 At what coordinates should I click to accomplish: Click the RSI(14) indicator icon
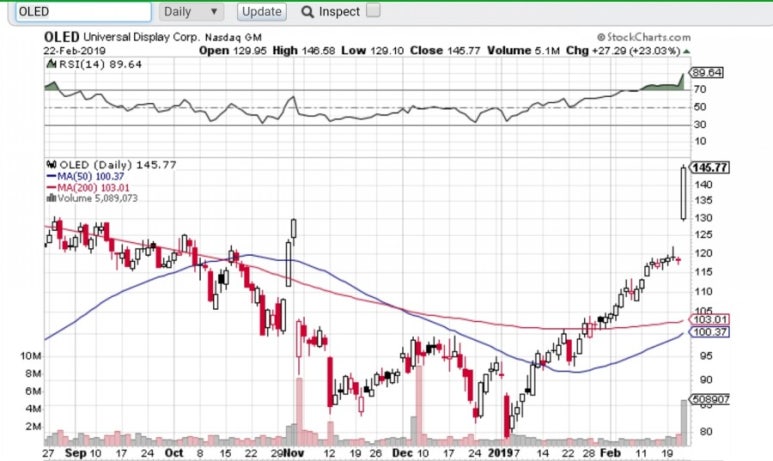point(51,64)
